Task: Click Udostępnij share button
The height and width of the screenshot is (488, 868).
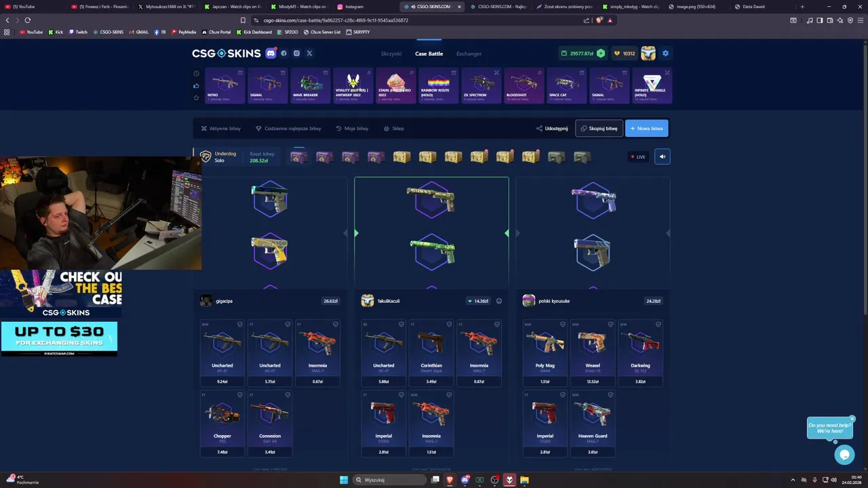Action: 552,128
